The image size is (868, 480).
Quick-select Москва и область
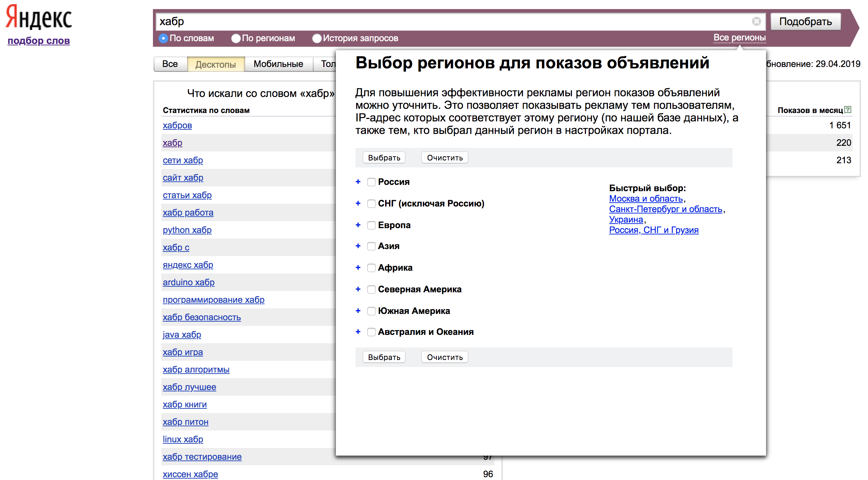tap(646, 198)
